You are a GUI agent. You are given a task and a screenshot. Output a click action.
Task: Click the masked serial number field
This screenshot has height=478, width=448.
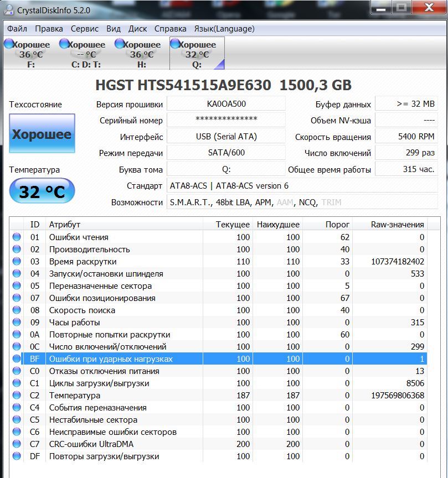226,120
